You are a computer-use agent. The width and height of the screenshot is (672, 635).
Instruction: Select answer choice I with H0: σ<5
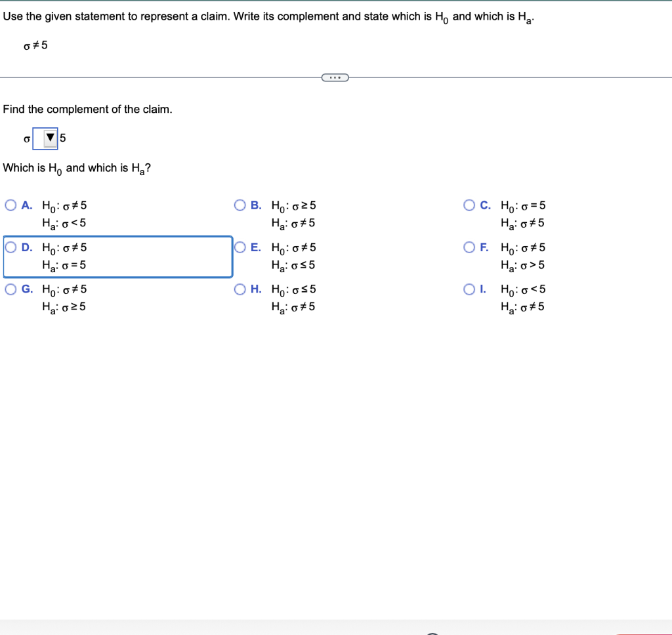469,289
